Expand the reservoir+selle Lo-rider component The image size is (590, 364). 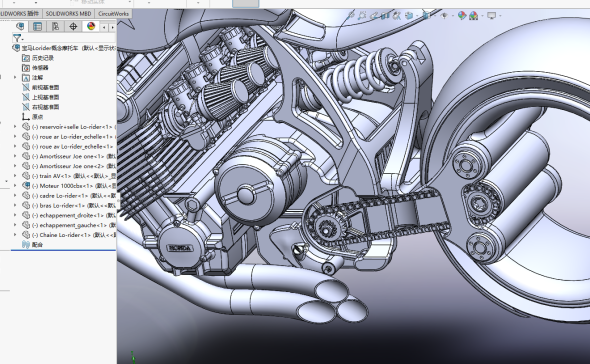point(15,127)
